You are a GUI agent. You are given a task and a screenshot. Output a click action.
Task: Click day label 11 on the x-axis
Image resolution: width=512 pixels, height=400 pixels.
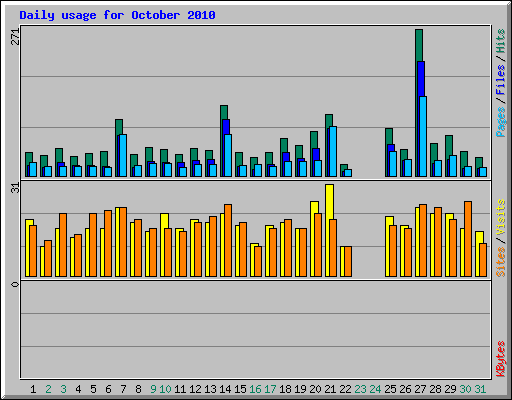tap(180, 389)
